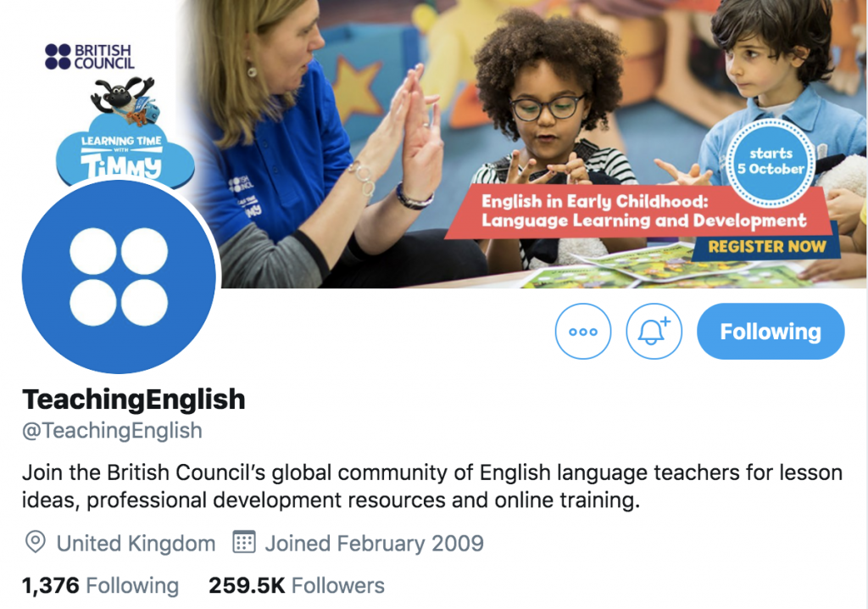The image size is (868, 609).
Task: Open the three-dot more options menu
Action: click(583, 332)
